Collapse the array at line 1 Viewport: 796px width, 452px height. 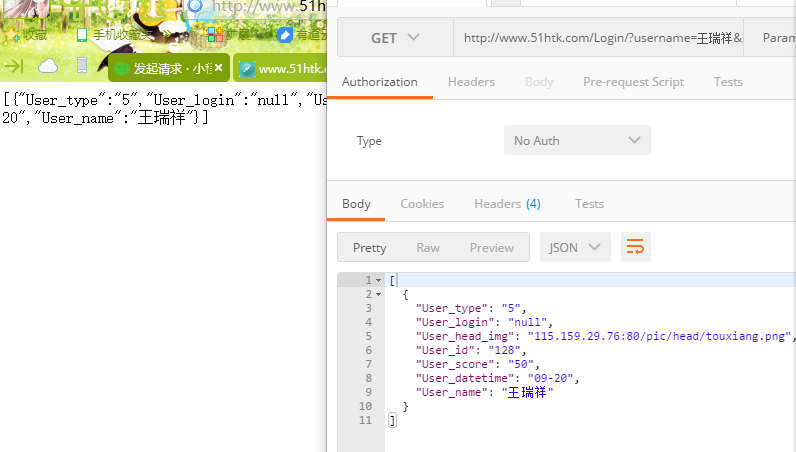click(x=379, y=280)
